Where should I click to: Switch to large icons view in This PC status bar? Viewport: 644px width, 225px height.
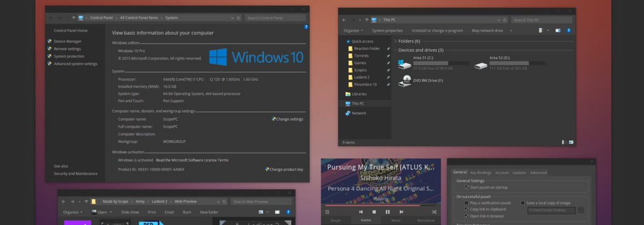point(571,142)
